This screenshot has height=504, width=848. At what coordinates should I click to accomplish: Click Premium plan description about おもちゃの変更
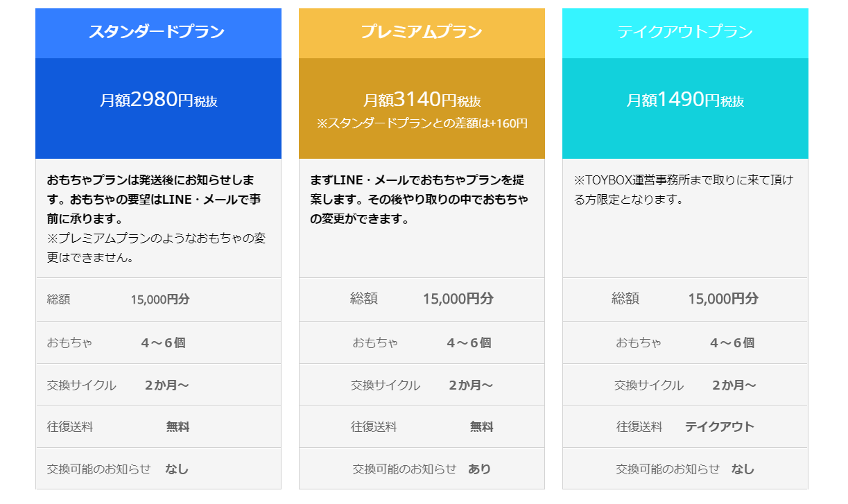coord(419,200)
